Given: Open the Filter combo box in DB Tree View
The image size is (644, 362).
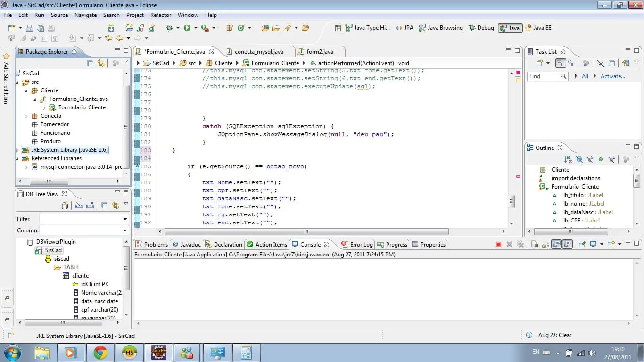Looking at the screenshot, I should point(84,219).
